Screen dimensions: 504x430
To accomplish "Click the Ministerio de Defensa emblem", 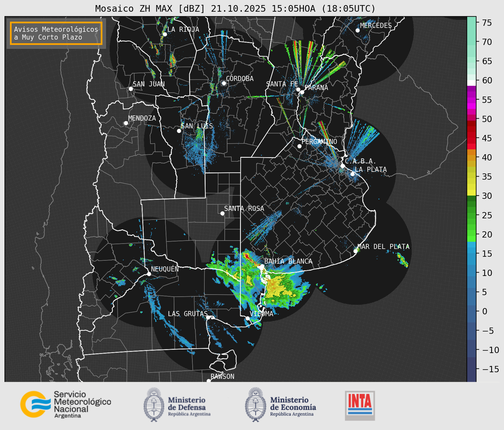I will [x=154, y=405].
